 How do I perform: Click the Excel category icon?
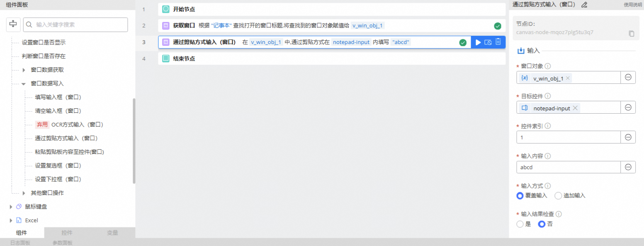(x=19, y=220)
